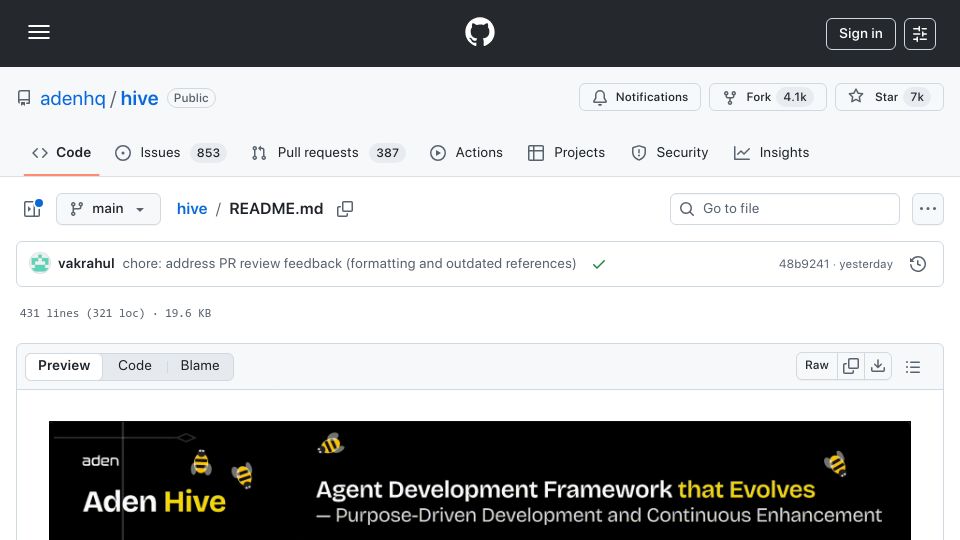Viewport: 960px width, 540px height.
Task: Switch to Blame view
Action: (x=200, y=366)
